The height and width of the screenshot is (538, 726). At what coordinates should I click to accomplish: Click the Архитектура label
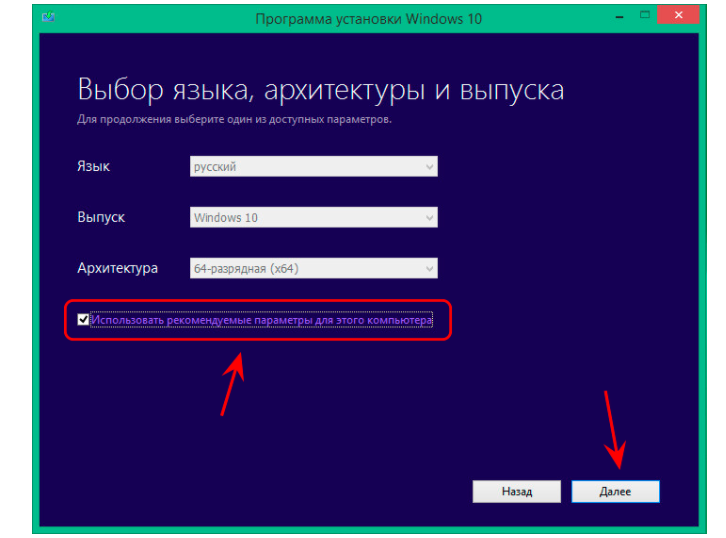tap(118, 269)
